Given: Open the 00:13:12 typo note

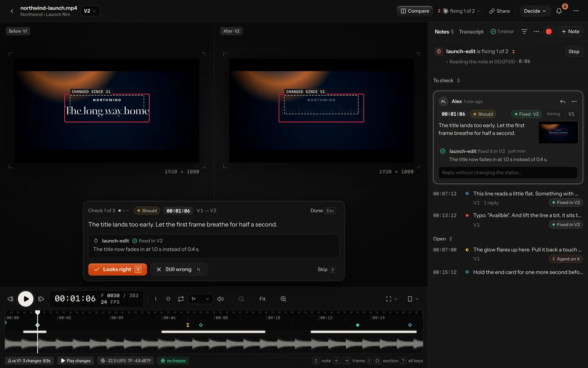Looking at the screenshot, I should [x=508, y=220].
